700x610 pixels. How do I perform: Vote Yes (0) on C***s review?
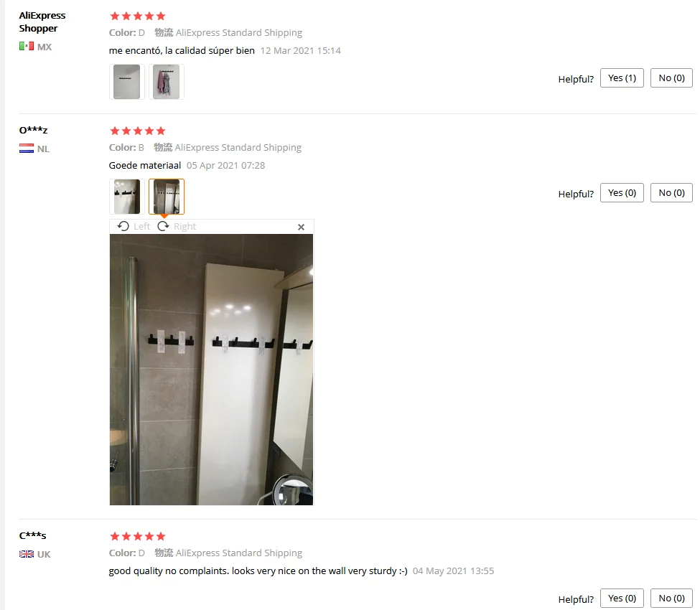(x=622, y=599)
